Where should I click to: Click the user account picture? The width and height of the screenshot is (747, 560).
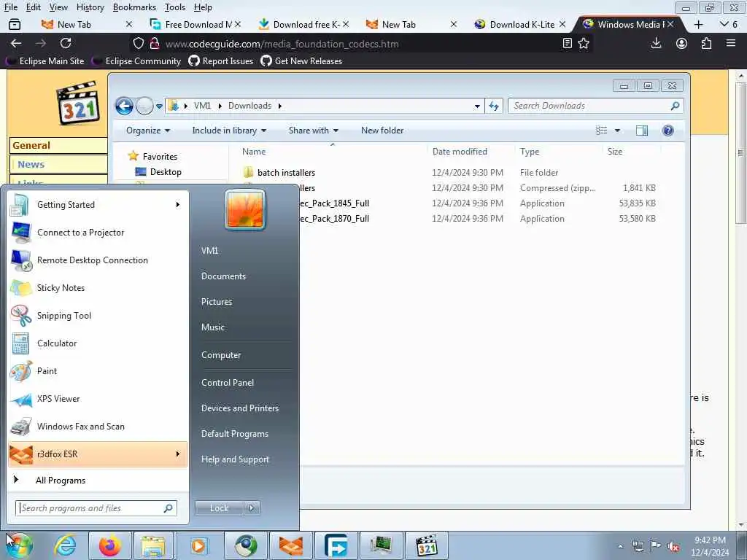(245, 209)
